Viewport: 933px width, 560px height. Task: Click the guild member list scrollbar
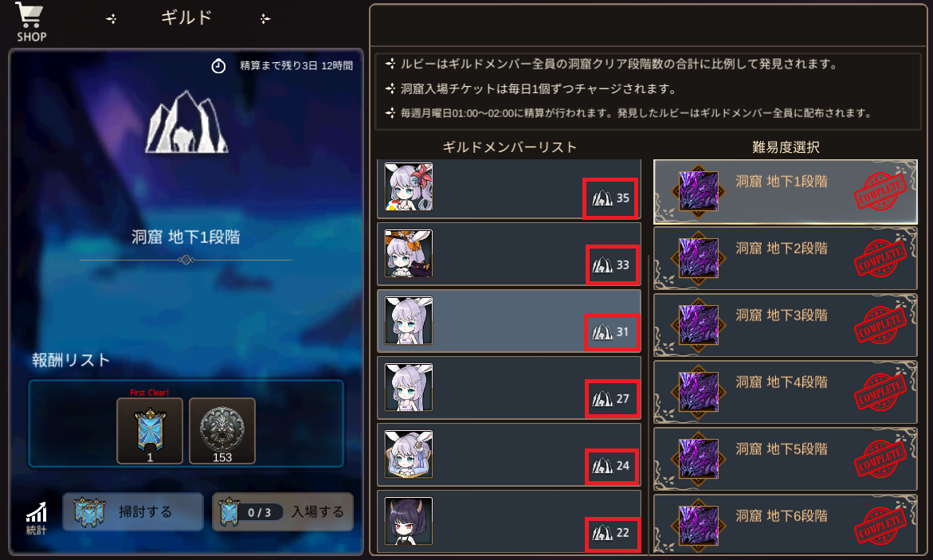coord(648,405)
